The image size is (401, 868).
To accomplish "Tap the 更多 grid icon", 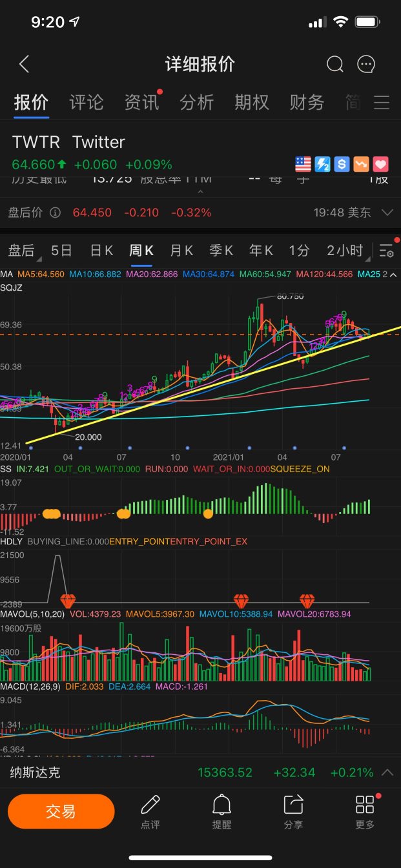I will [365, 804].
